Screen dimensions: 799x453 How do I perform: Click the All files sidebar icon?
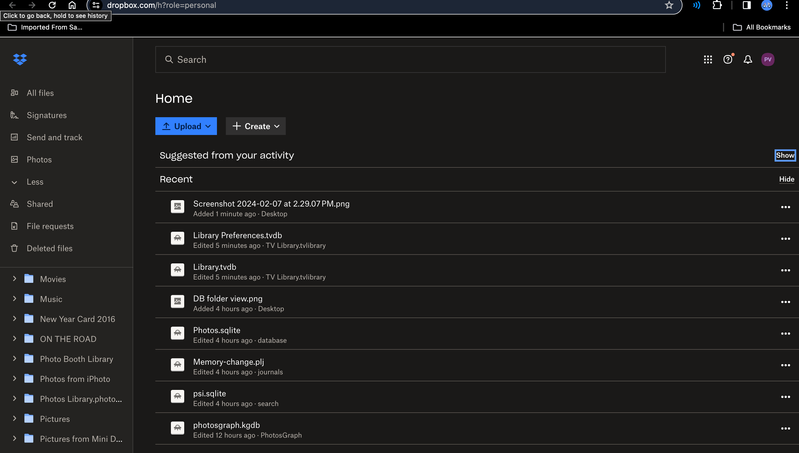14,93
